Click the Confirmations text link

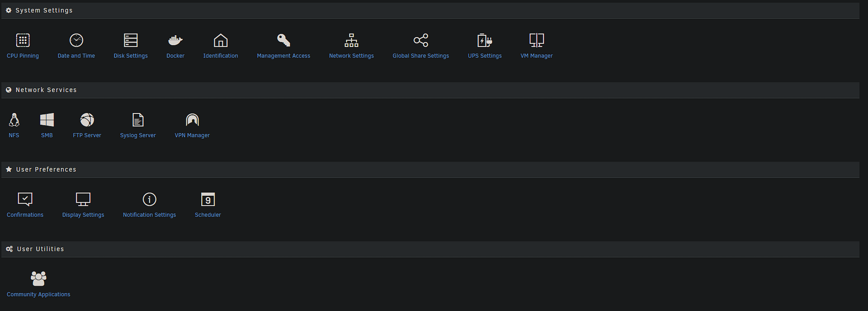point(25,215)
